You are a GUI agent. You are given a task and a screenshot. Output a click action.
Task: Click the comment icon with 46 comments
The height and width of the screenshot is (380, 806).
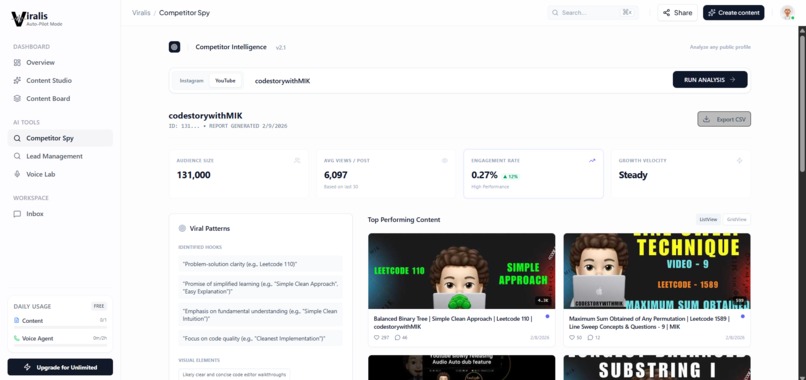[x=397, y=337]
